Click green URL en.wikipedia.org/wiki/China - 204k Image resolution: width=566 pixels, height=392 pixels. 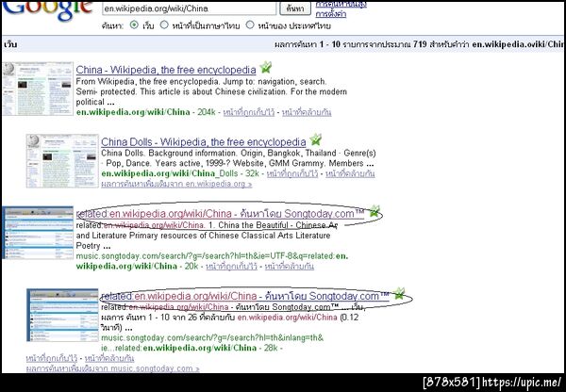(146, 112)
